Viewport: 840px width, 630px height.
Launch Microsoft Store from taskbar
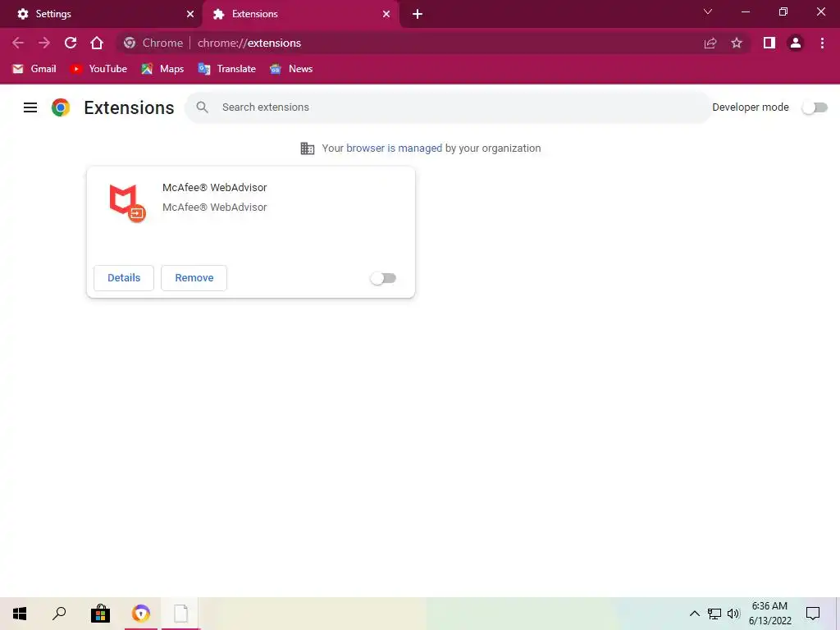100,614
